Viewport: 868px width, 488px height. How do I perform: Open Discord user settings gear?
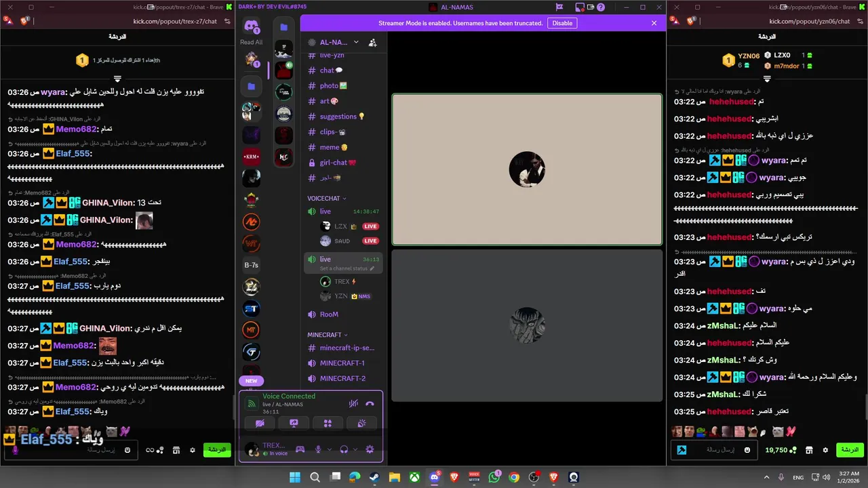click(x=370, y=449)
